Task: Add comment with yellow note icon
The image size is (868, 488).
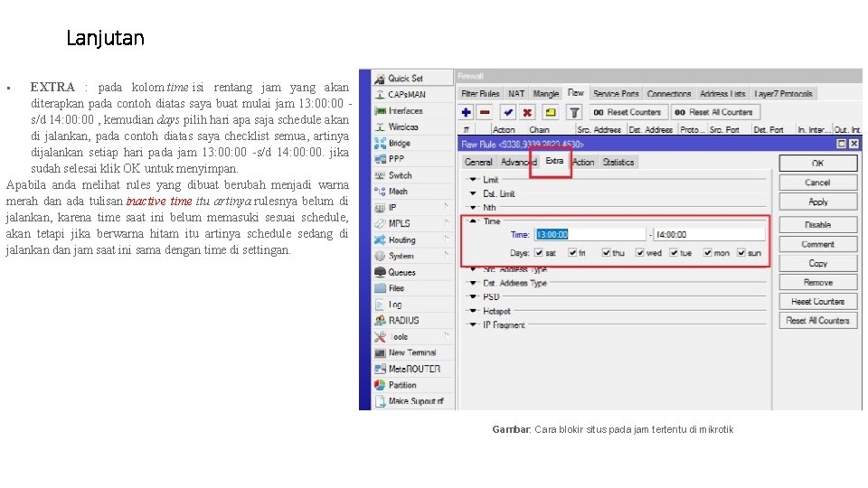Action: [x=551, y=112]
